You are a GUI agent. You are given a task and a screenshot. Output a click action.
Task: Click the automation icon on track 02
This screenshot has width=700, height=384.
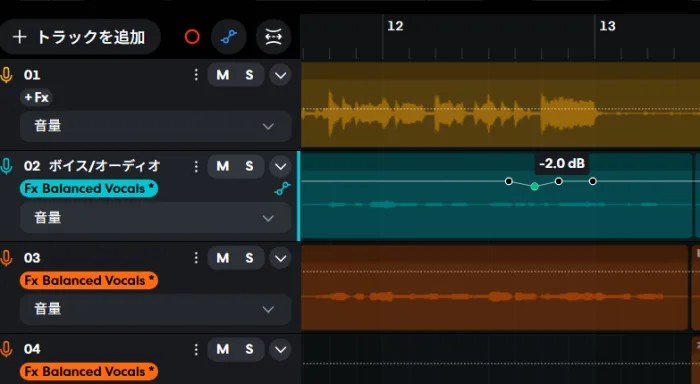click(x=283, y=189)
